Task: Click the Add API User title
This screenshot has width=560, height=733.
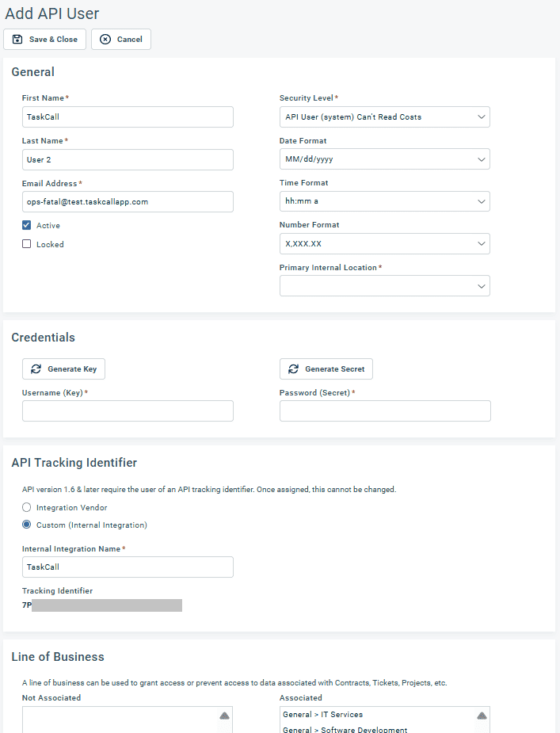Action: click(x=52, y=13)
